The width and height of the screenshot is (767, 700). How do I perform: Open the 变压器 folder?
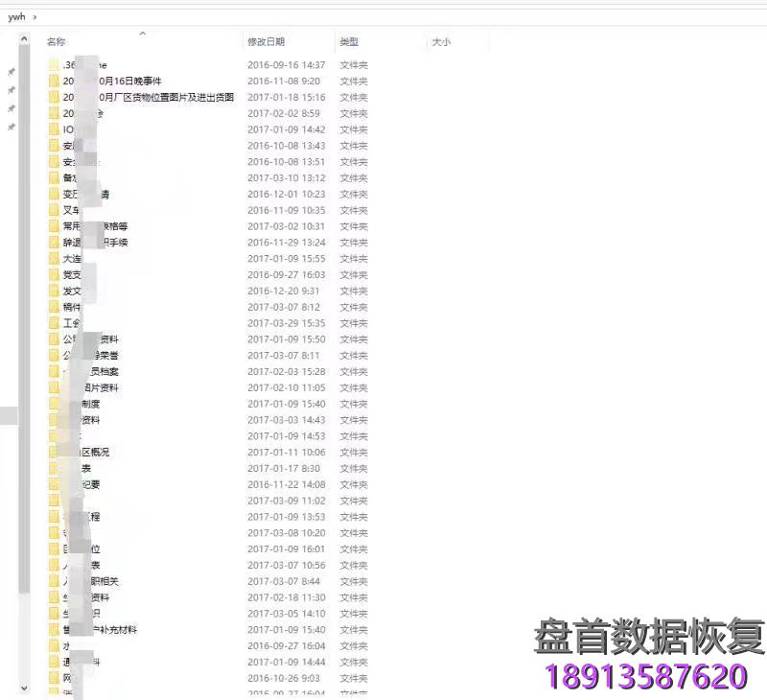tap(81, 194)
